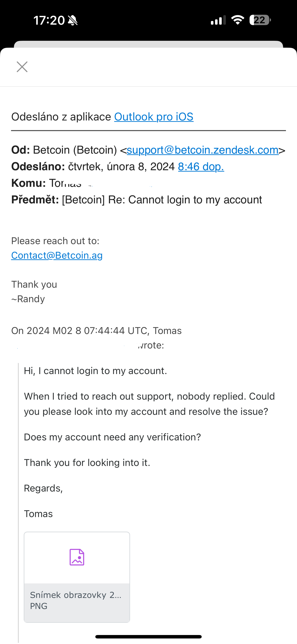Viewport: 297px width, 644px height.
Task: Tap the "Does my account need any verification?" line
Action: coord(112,437)
